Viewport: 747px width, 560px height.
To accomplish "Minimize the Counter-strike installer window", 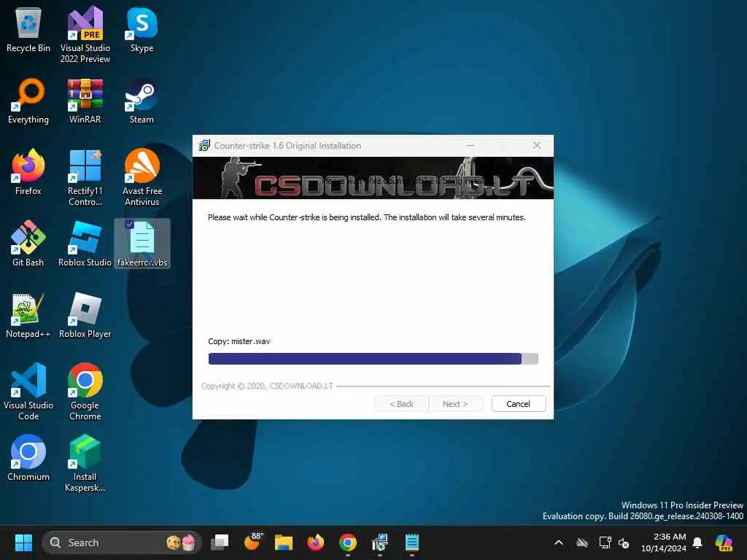I will (471, 145).
